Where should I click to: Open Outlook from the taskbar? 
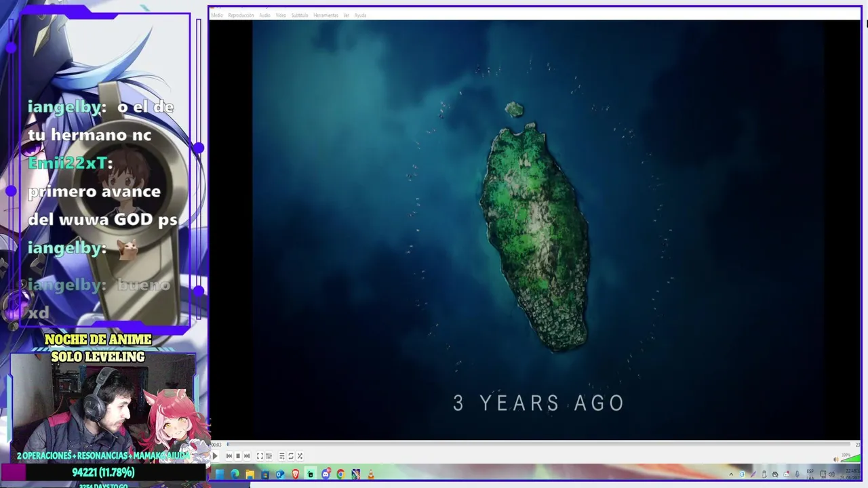coord(280,474)
